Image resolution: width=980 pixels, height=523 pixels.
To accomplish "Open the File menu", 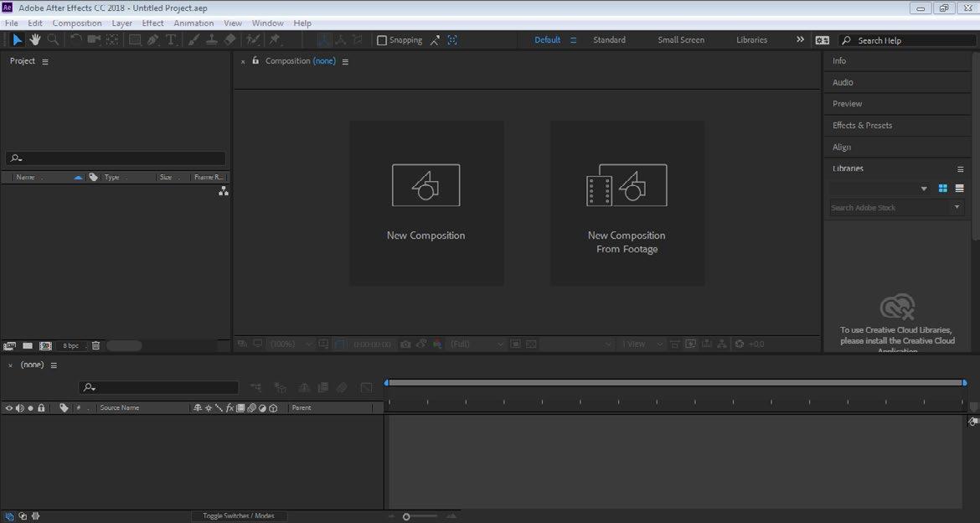I will click(x=11, y=23).
